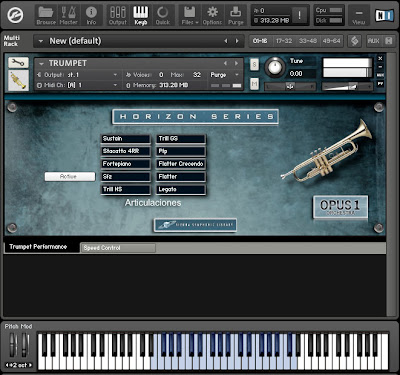Solo the TRUMPET instrument
This screenshot has height=375, width=400.
click(x=254, y=65)
